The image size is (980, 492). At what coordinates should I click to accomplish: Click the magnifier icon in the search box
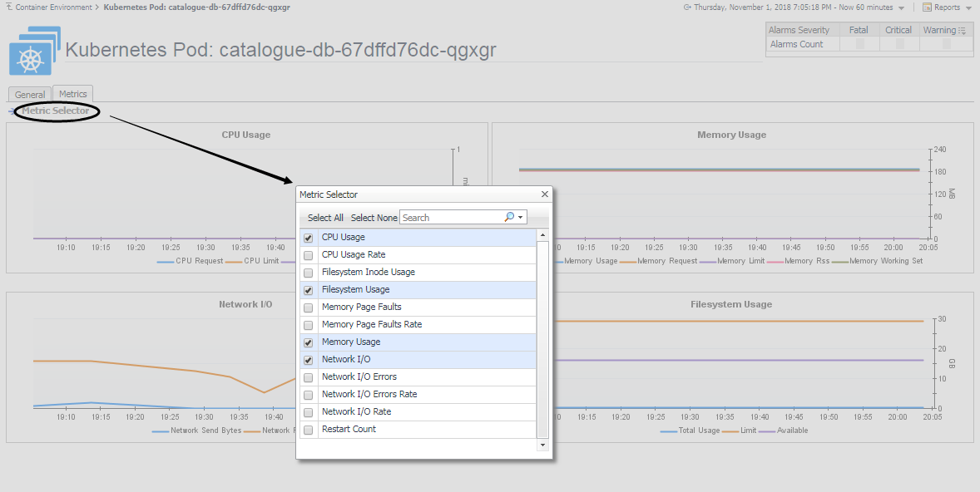point(509,217)
